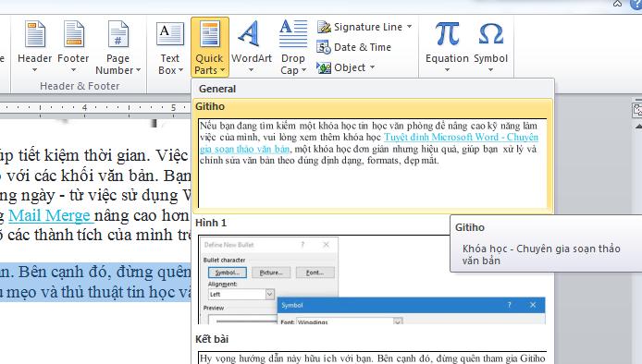
Task: Click the Text Box icon
Action: coord(170,34)
